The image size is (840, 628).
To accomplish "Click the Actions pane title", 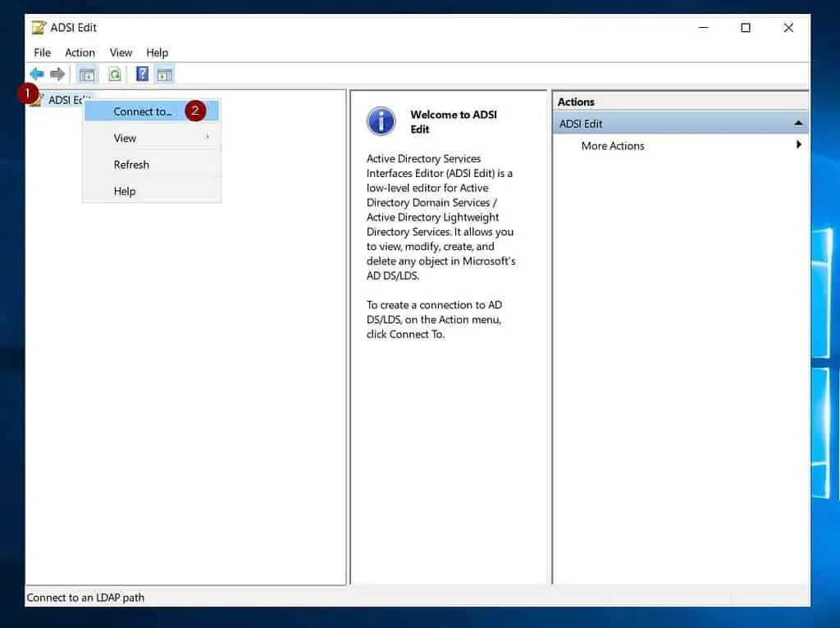I will coord(576,102).
